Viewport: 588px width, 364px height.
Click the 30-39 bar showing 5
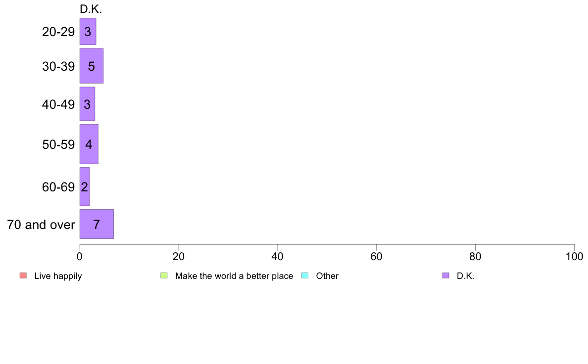[91, 66]
